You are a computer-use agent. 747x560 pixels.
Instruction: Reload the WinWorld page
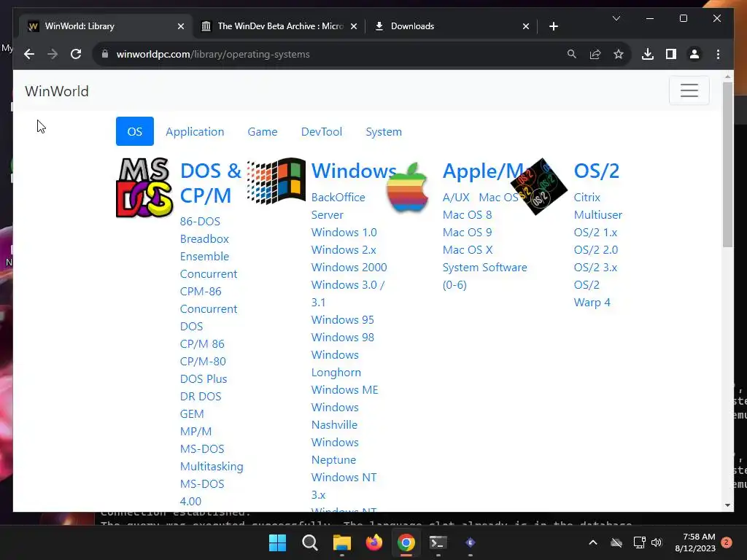click(76, 54)
